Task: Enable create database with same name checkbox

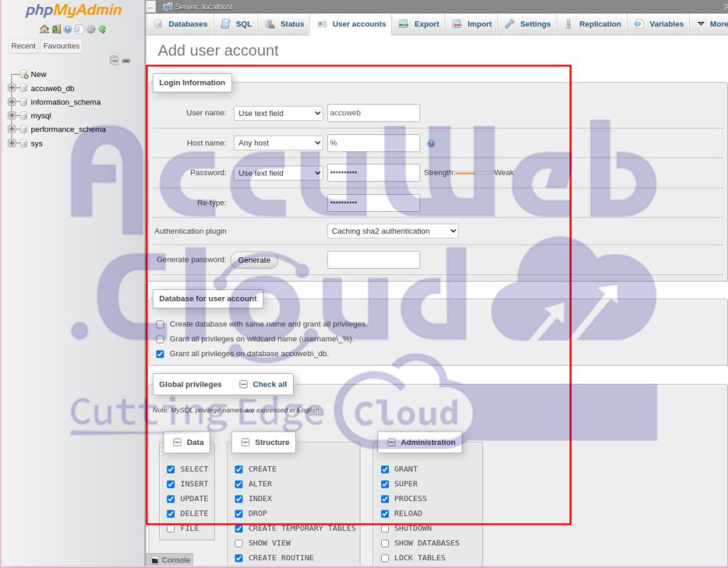Action: [x=160, y=324]
